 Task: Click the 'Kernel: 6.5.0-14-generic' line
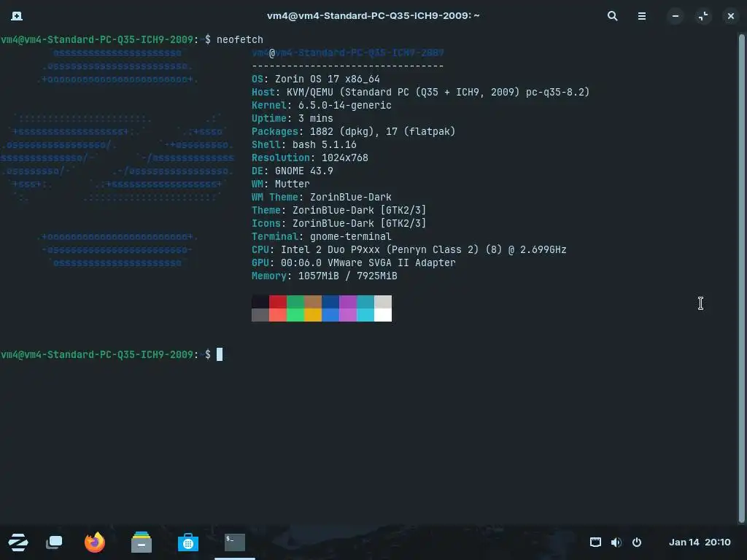click(x=322, y=105)
